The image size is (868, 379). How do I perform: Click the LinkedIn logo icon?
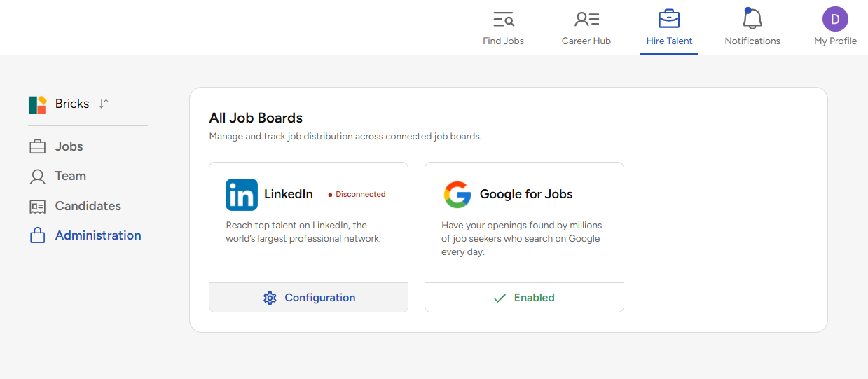click(x=242, y=195)
